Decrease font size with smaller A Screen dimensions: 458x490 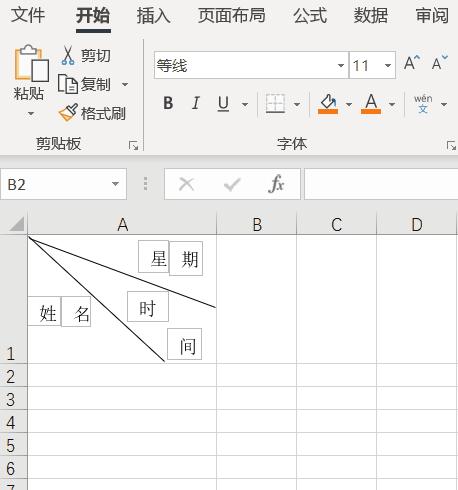coord(440,63)
